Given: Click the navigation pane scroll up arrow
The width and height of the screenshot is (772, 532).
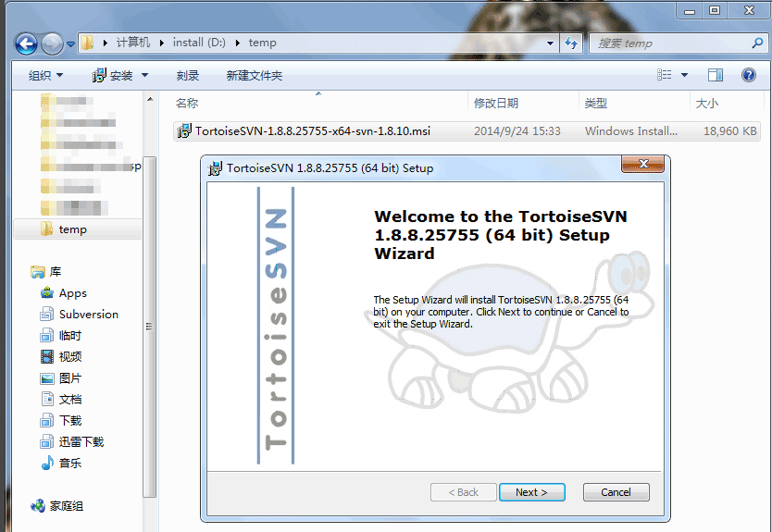Looking at the screenshot, I should 150,99.
